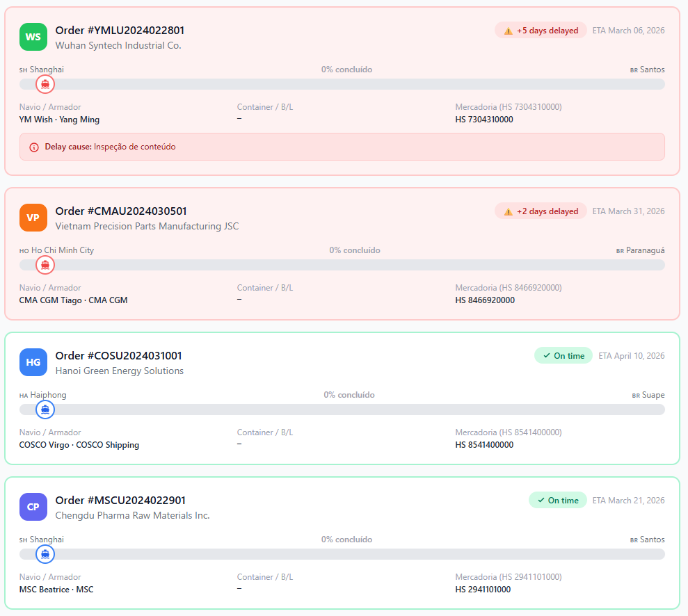Select the ship marker on Vietnam Precision shipment track
Image resolution: width=688 pixels, height=616 pixels.
(45, 265)
